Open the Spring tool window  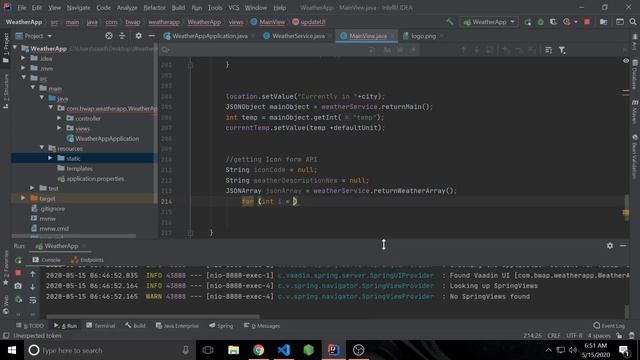pyautogui.click(x=221, y=326)
